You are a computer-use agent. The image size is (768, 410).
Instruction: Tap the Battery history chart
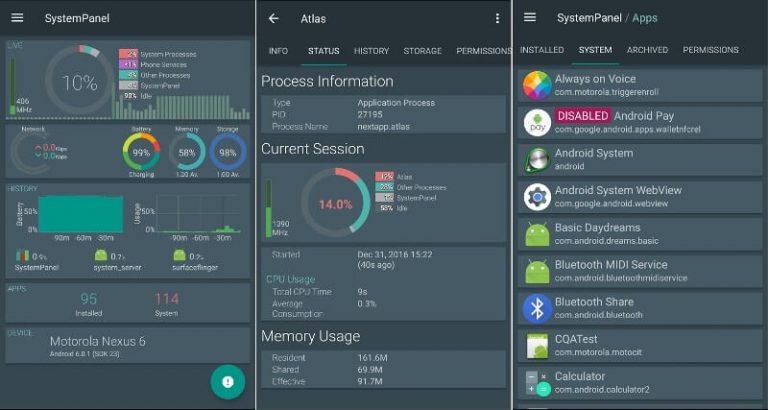[x=81, y=214]
